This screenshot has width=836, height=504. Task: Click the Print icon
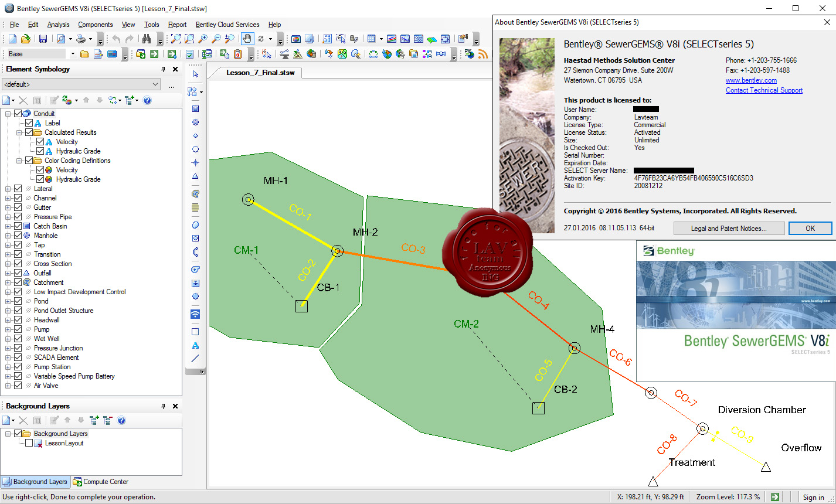[81, 39]
